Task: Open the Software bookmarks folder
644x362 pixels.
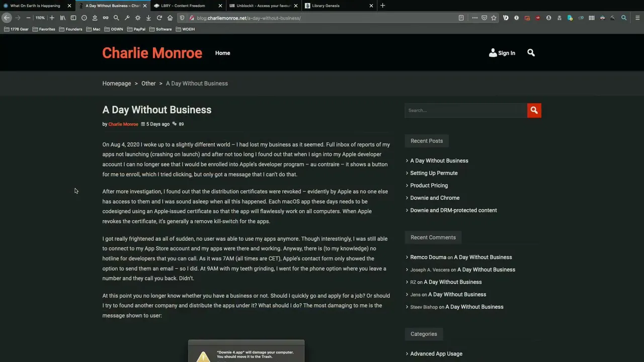Action: [160, 29]
